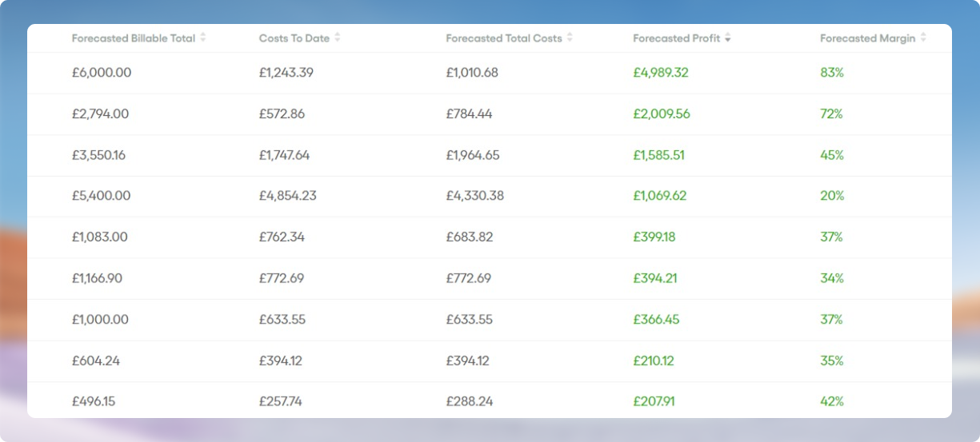
Task: Select the £1,000.00 billable total cell
Action: 100,320
